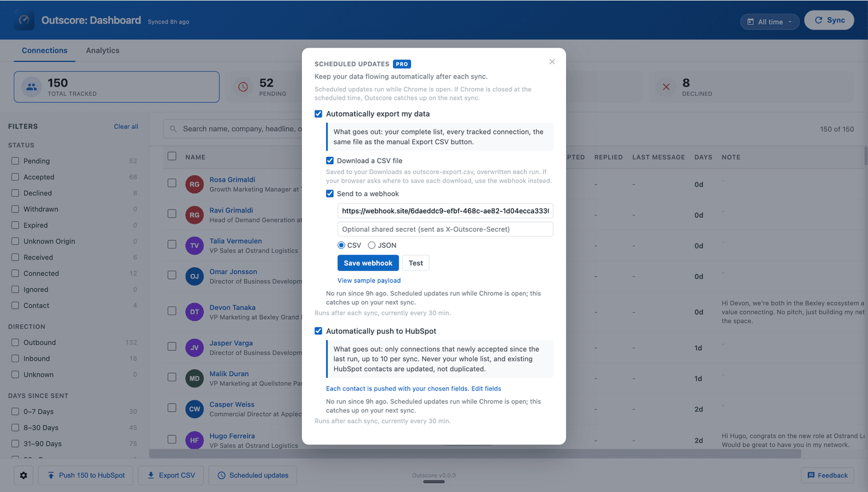Select Talia Vermeulen row checkbox
Image resolution: width=868 pixels, height=492 pixels.
coord(172,245)
